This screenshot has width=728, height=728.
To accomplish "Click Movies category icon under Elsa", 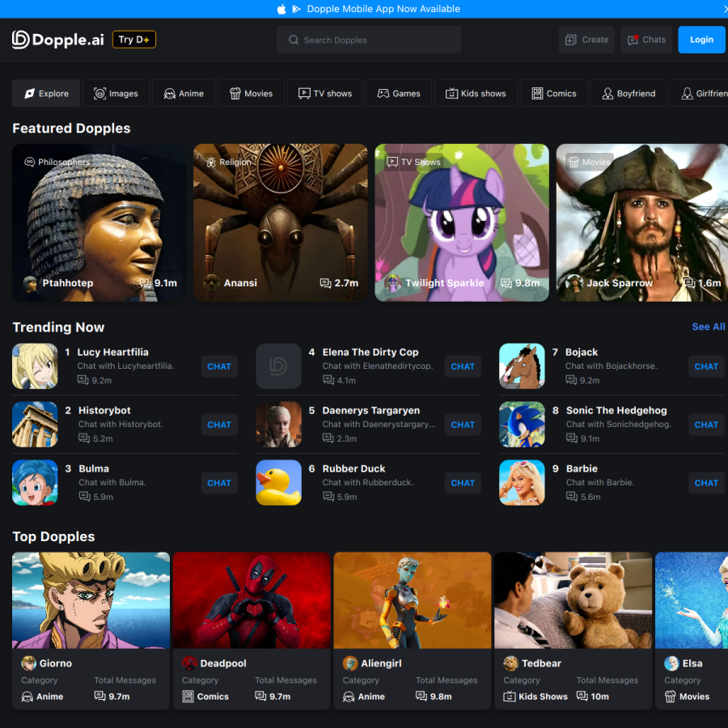I will pyautogui.click(x=670, y=696).
